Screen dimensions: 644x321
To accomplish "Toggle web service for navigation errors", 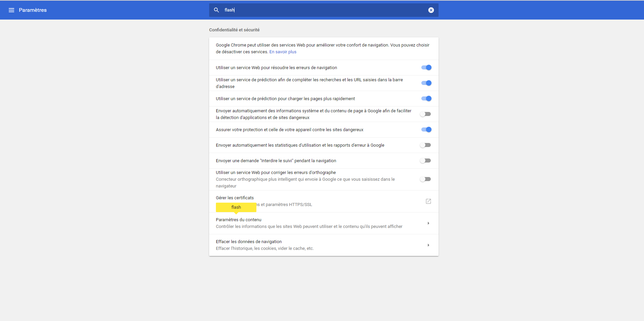I will (x=426, y=67).
